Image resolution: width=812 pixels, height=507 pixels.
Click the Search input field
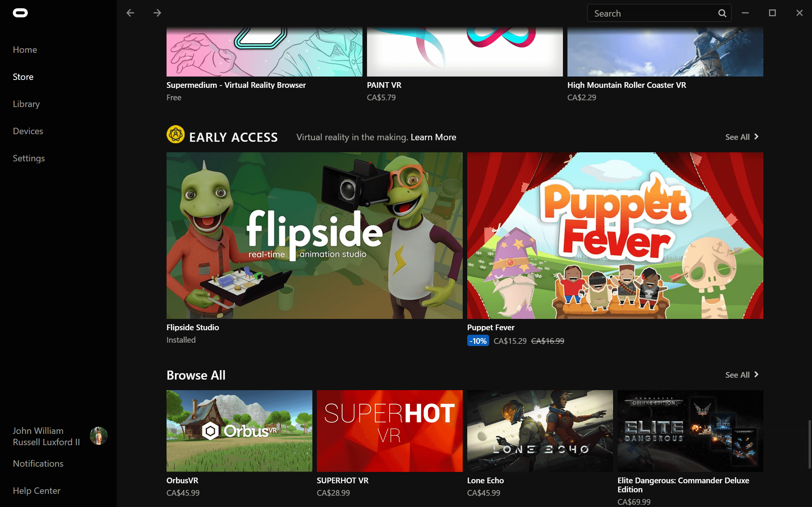(659, 13)
